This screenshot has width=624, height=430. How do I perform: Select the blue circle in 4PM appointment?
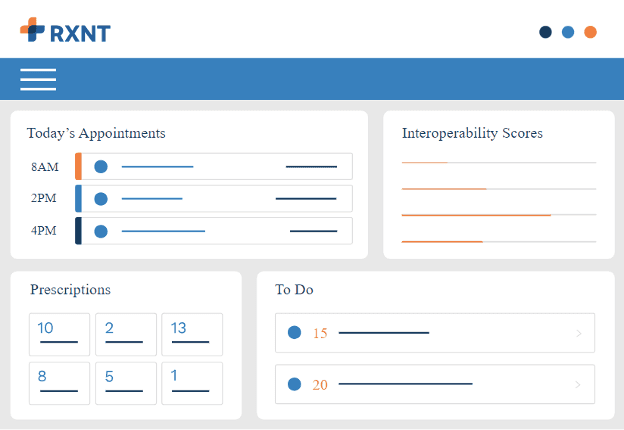(100, 231)
